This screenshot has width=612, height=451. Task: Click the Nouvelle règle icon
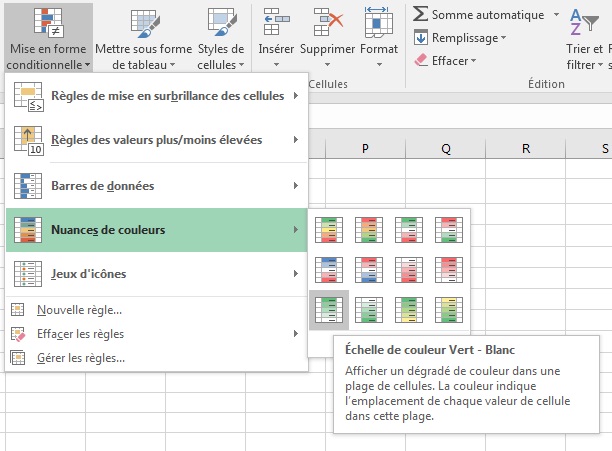point(18,310)
